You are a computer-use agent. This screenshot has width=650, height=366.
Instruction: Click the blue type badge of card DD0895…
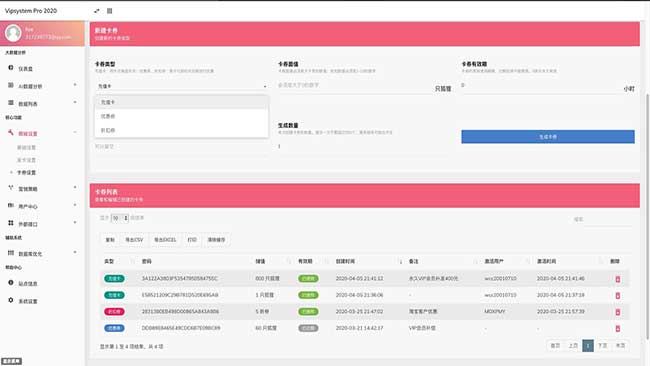tap(114, 328)
